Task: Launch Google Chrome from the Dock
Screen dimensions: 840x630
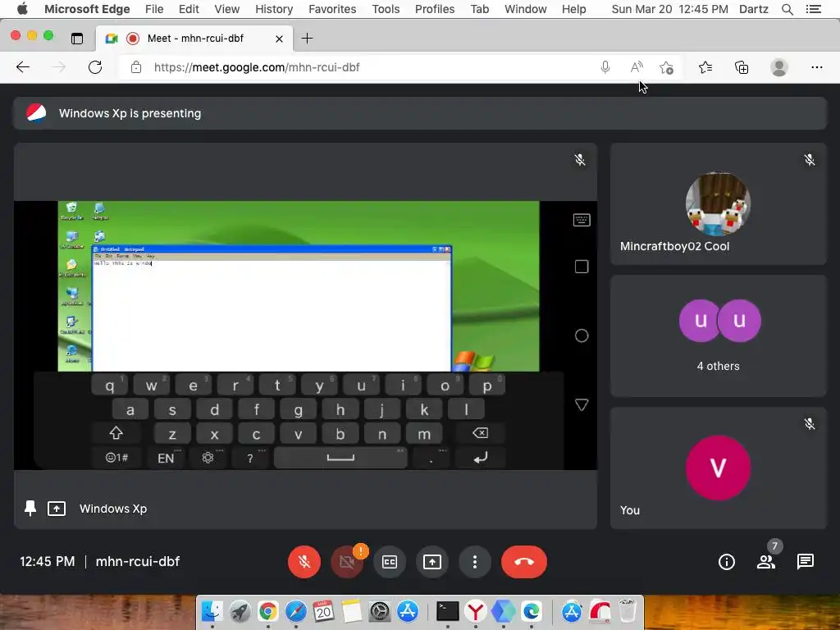Action: (x=268, y=610)
